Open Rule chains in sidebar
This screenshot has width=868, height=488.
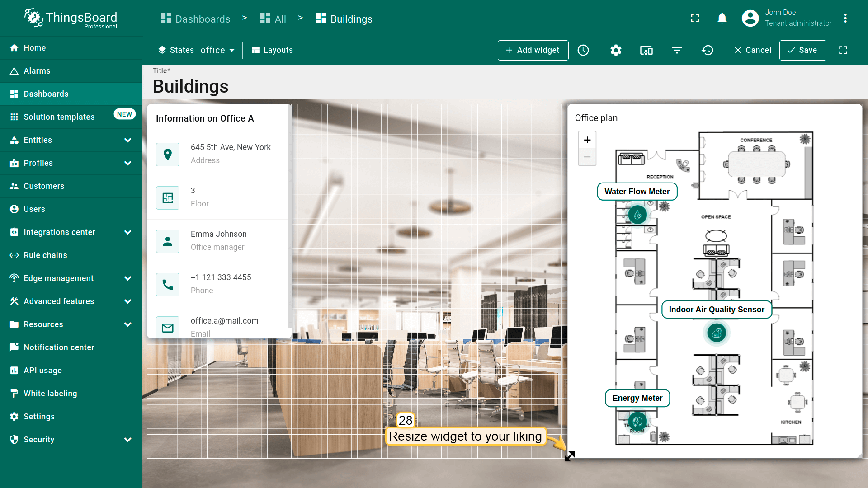point(45,255)
